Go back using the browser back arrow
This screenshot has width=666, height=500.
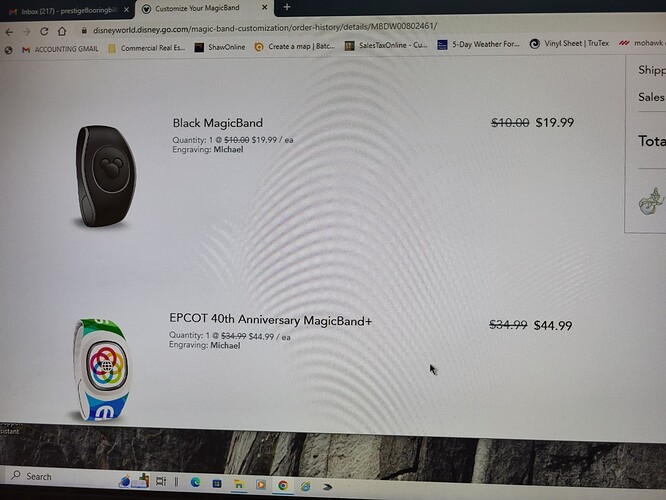[x=9, y=32]
